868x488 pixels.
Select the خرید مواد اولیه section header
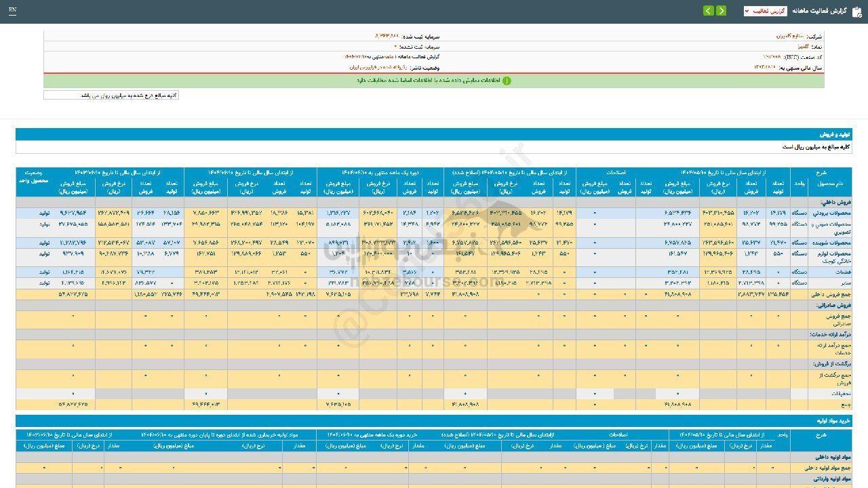833,421
